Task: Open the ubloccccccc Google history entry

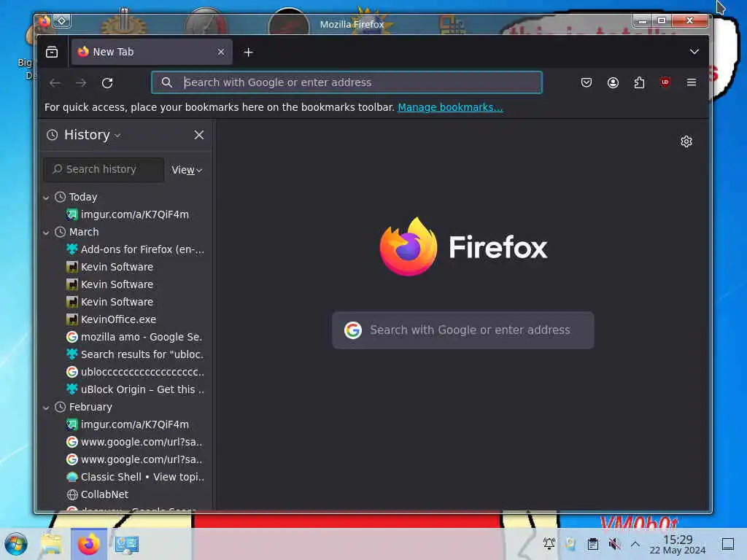Action: pos(135,372)
